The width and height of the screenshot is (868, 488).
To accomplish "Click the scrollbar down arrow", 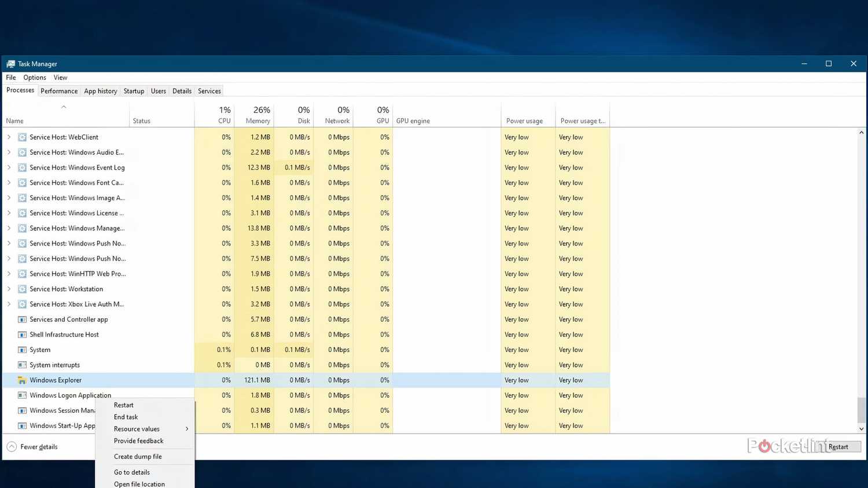I will coord(862,429).
